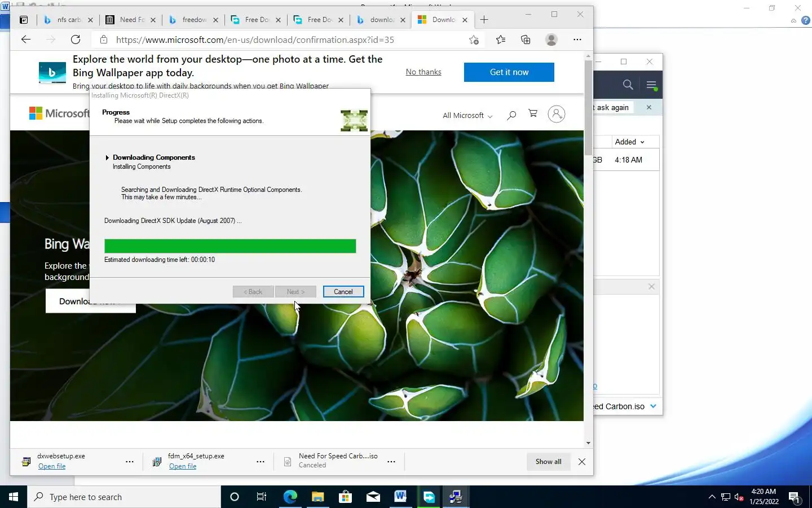Switch to Word from the taskbar
The height and width of the screenshot is (508, 812).
click(400, 497)
